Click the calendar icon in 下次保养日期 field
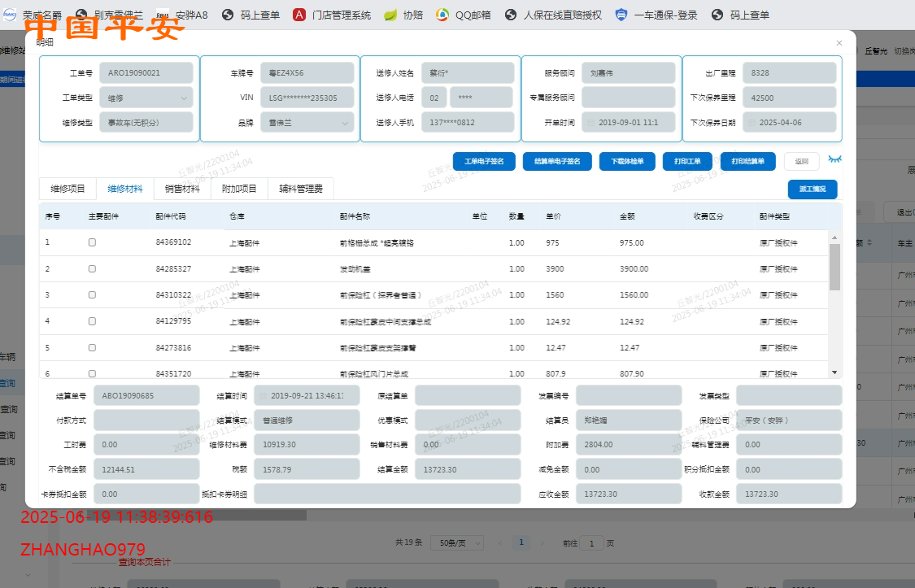This screenshot has height=588, width=915. pos(752,123)
